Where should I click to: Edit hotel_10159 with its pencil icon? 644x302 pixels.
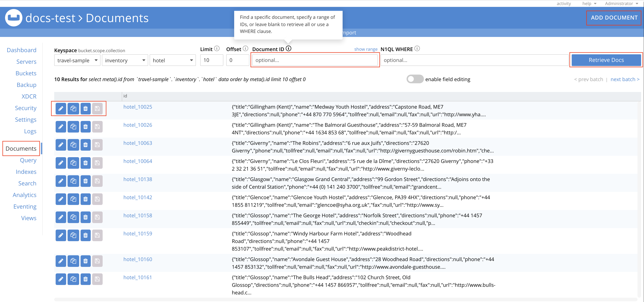[61, 235]
